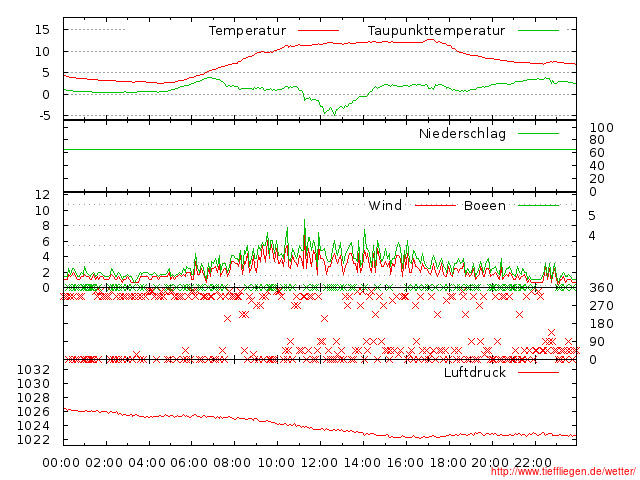This screenshot has height=480, width=640.
Task: Click the green Niederschlag legend line sample
Action: [538, 133]
